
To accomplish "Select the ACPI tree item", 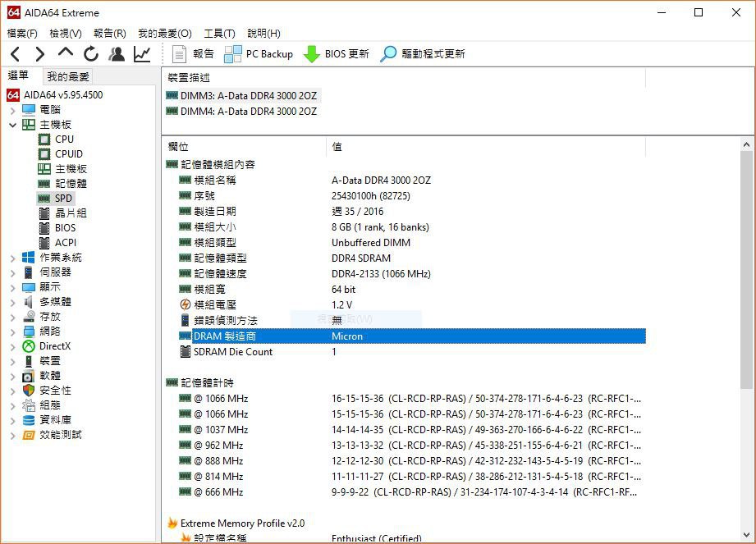I will pos(66,243).
